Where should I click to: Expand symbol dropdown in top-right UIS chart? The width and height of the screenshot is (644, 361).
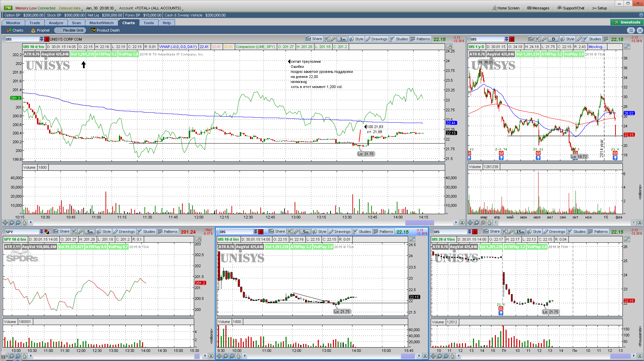point(507,39)
